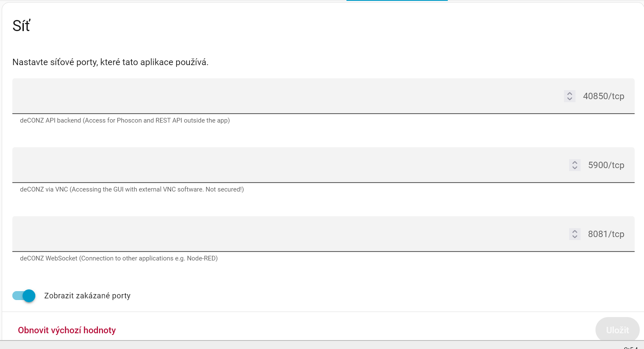Select the 40850/tcp value text

pyautogui.click(x=604, y=96)
